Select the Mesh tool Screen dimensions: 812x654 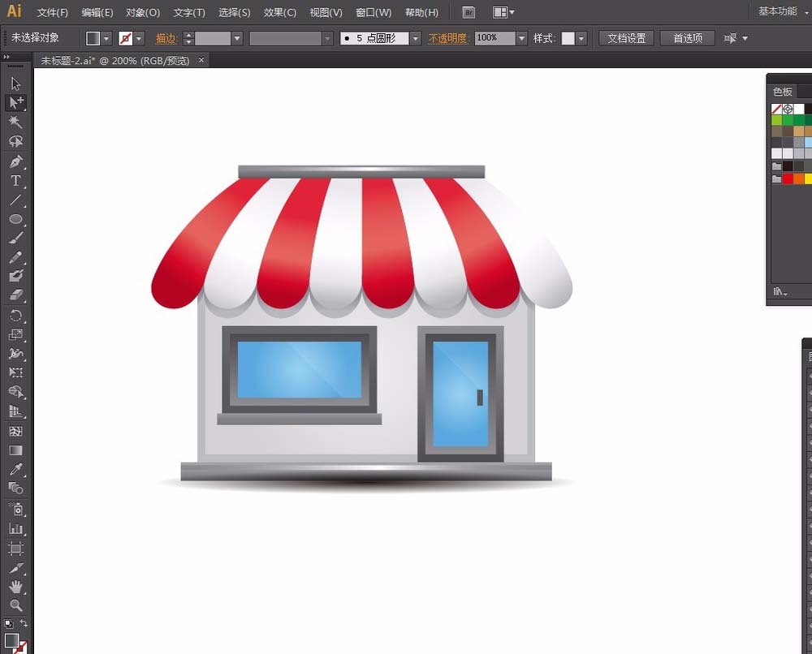[15, 431]
